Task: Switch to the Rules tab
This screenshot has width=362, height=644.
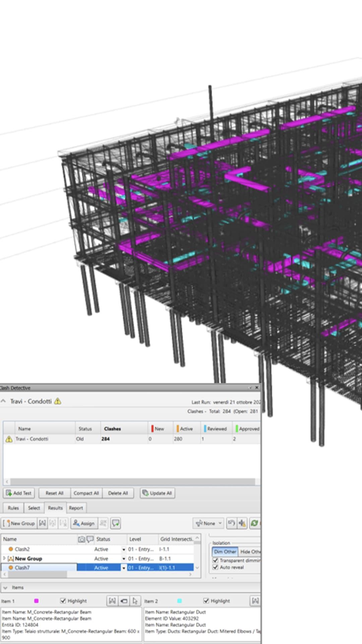Action: [x=13, y=508]
